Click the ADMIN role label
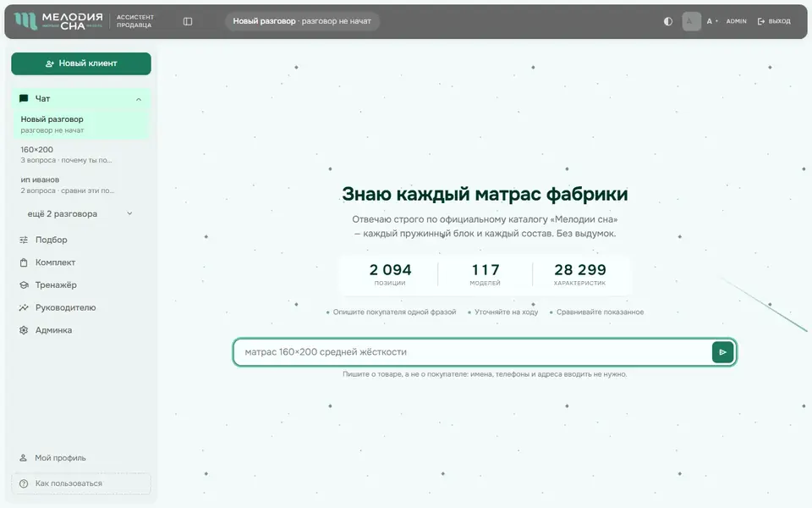The width and height of the screenshot is (812, 508). point(736,21)
